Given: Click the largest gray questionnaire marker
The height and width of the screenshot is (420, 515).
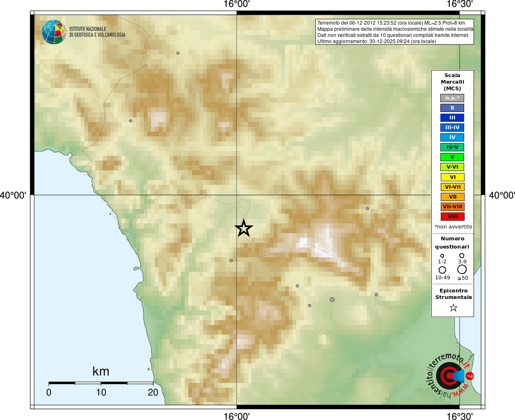Looking at the screenshot, I should click(x=332, y=300).
